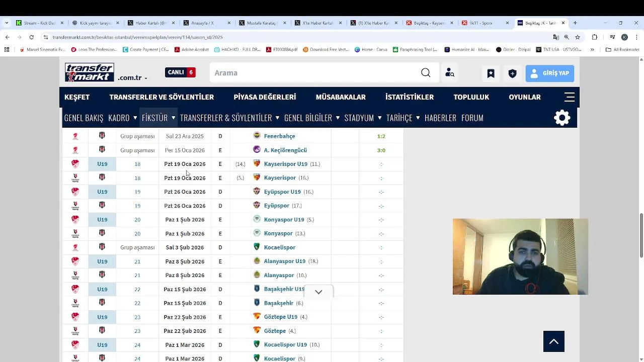This screenshot has height=362, width=644.
Task: Expand the KADRO submenu arrow
Action: point(135,118)
